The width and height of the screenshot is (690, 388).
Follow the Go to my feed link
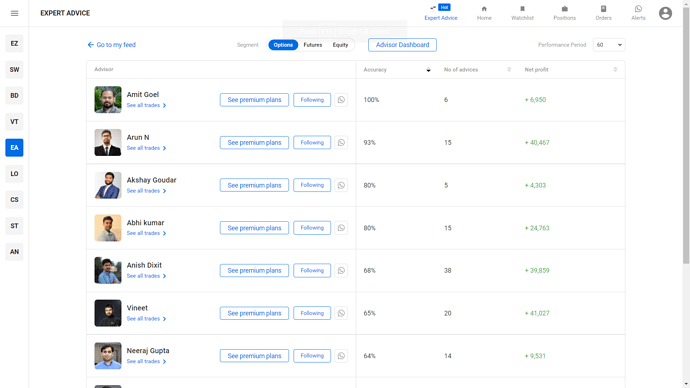point(112,45)
